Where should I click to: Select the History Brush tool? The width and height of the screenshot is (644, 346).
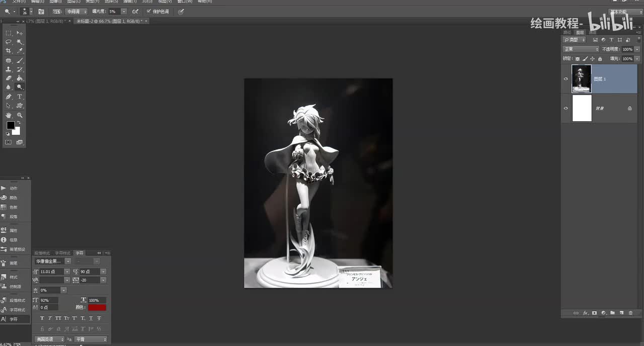pos(20,69)
